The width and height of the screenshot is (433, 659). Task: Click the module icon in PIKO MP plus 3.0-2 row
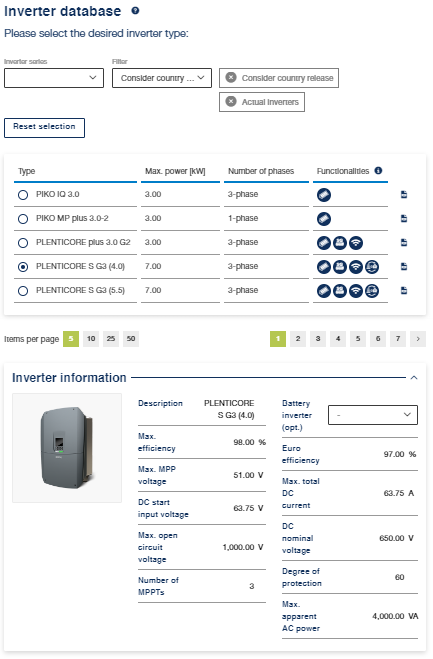click(x=324, y=219)
